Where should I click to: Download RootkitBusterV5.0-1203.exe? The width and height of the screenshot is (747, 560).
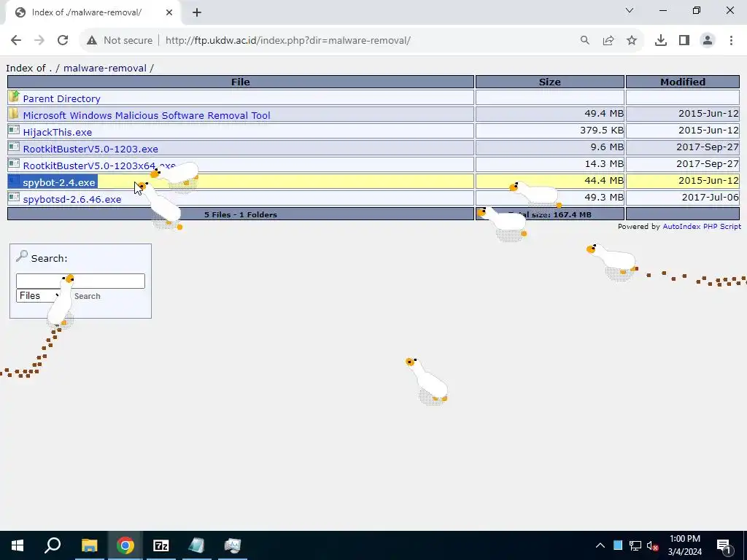pos(90,149)
